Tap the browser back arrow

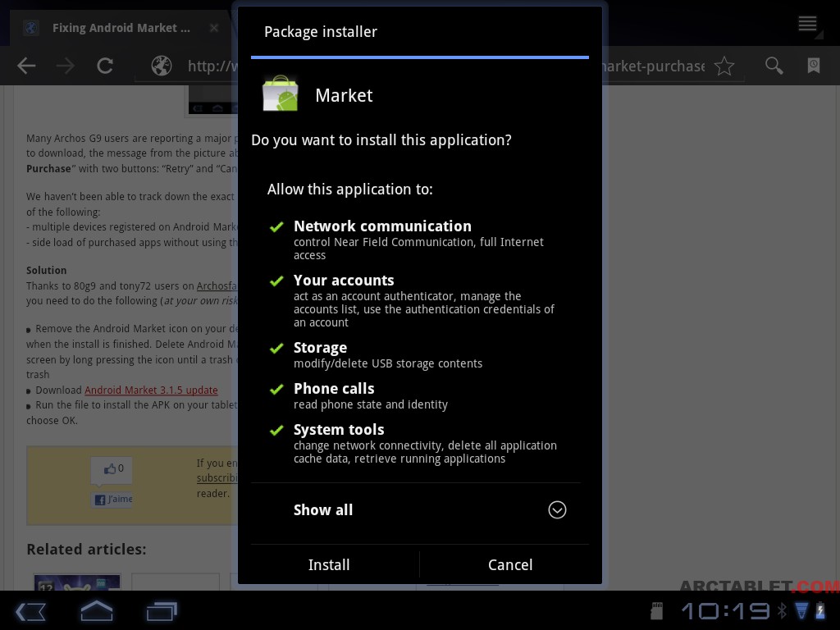26,66
